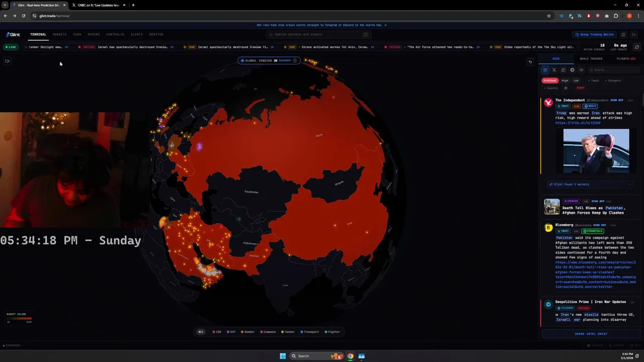Select the FEED panel tab
Viewport: 644px width, 362px height.
pyautogui.click(x=556, y=59)
